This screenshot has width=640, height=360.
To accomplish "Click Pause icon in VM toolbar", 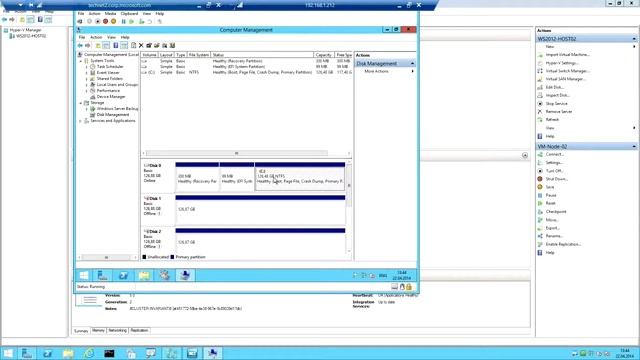I will tap(123, 21).
